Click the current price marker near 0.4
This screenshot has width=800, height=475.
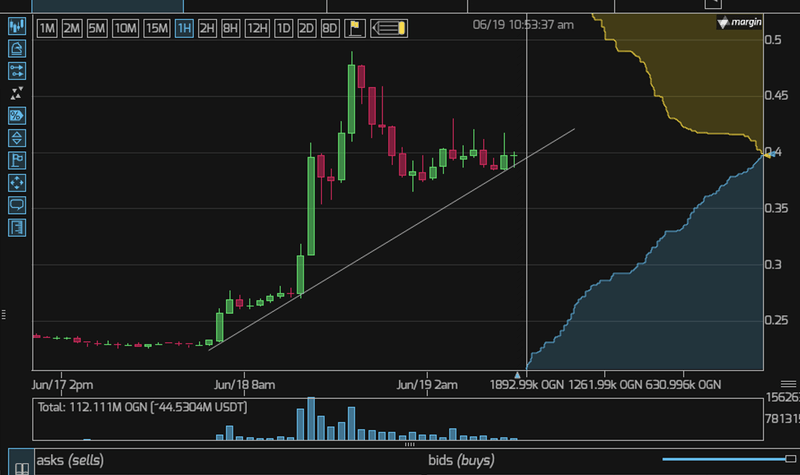[x=769, y=154]
